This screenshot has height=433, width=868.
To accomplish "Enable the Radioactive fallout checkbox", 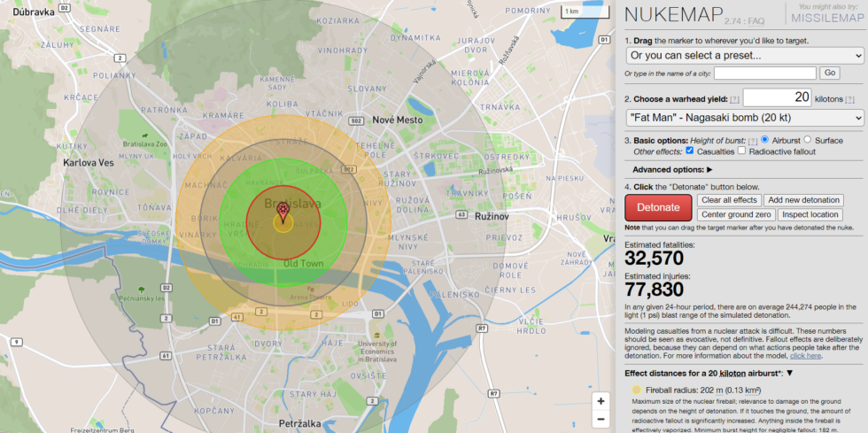I will click(x=742, y=151).
